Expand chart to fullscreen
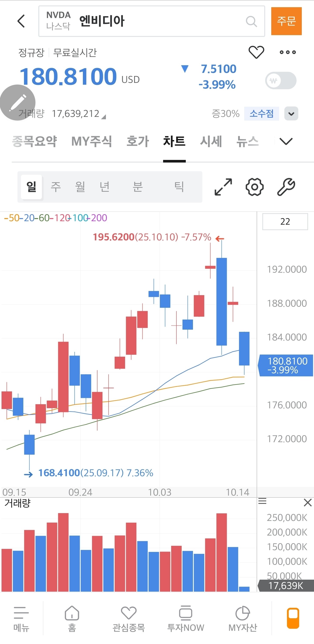The width and height of the screenshot is (314, 644). (x=223, y=187)
